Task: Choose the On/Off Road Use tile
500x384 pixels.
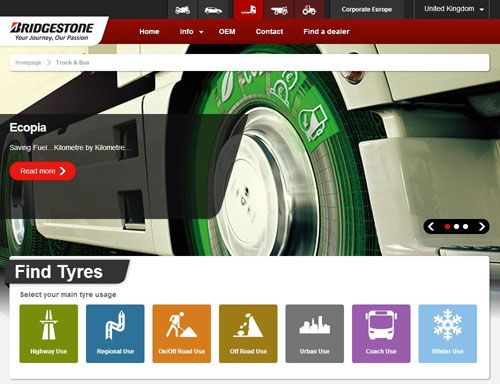Action: click(x=182, y=333)
